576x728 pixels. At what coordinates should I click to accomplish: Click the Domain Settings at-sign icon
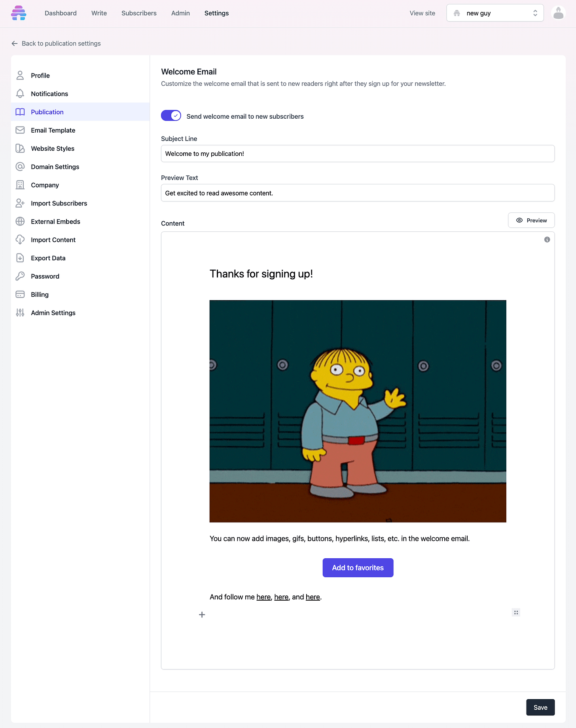point(20,167)
